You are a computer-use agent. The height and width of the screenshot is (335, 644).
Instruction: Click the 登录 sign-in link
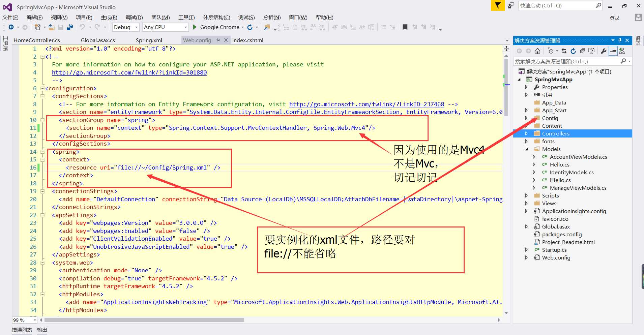pos(615,18)
